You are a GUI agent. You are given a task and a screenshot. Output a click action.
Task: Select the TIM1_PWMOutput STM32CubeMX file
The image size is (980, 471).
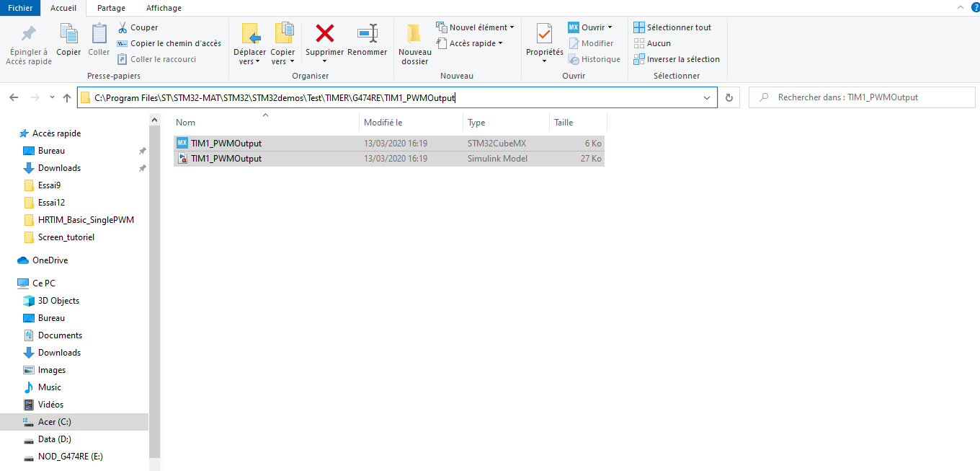[x=389, y=143]
